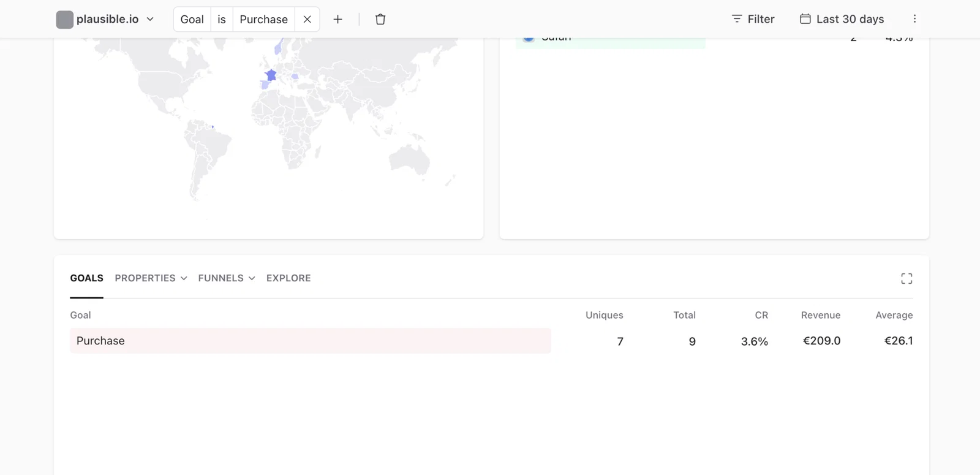Viewport: 980px width, 475px height.
Task: Add another filter with the plus icon
Action: 337,20
